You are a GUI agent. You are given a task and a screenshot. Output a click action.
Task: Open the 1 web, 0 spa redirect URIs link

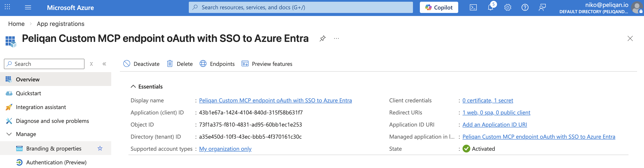point(496,113)
